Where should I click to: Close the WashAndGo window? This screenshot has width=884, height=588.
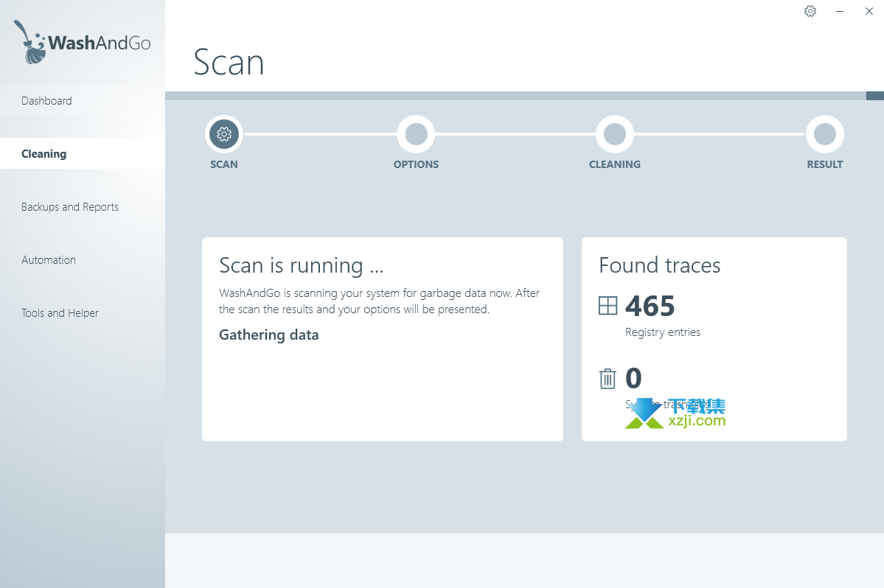point(869,11)
